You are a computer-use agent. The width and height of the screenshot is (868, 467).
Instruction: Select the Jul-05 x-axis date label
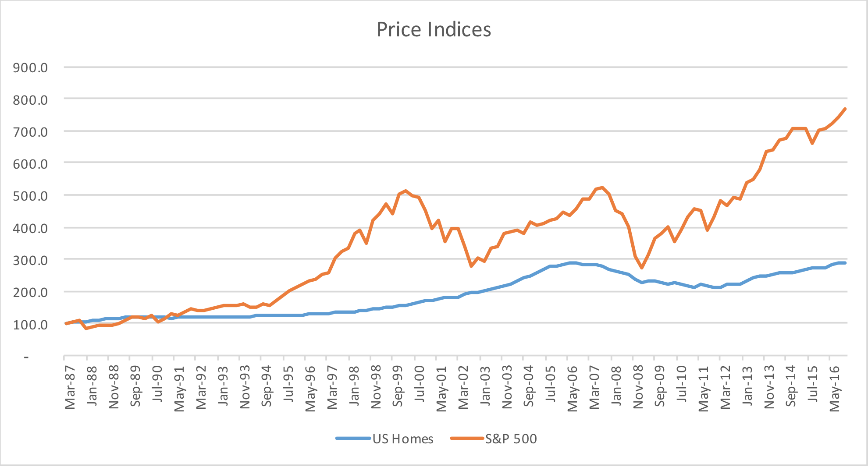tap(551, 386)
